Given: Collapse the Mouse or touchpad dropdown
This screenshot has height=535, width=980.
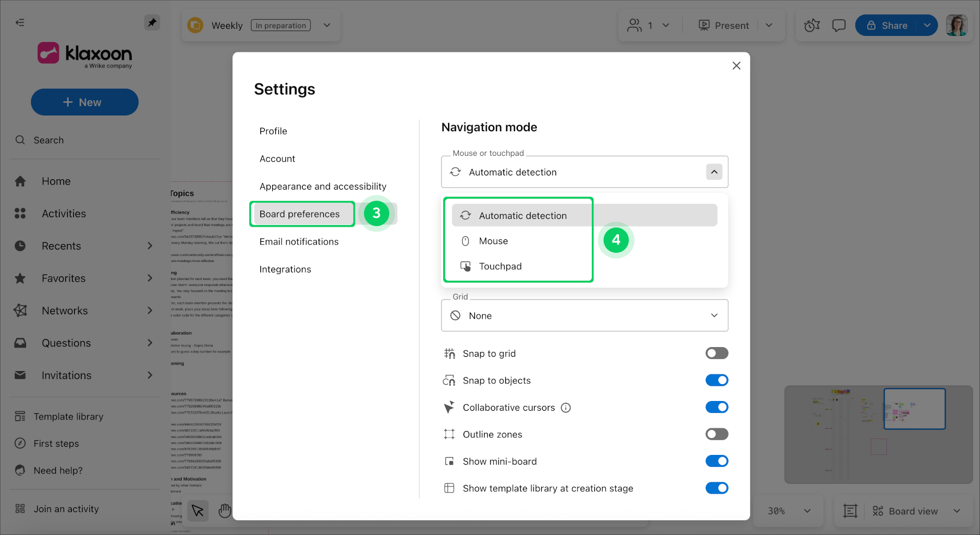Looking at the screenshot, I should [714, 172].
